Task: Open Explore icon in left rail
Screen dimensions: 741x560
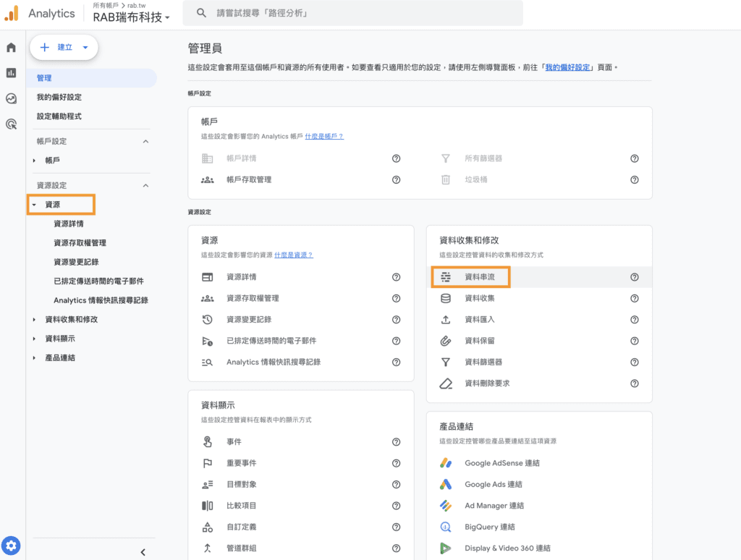Action: [11, 98]
